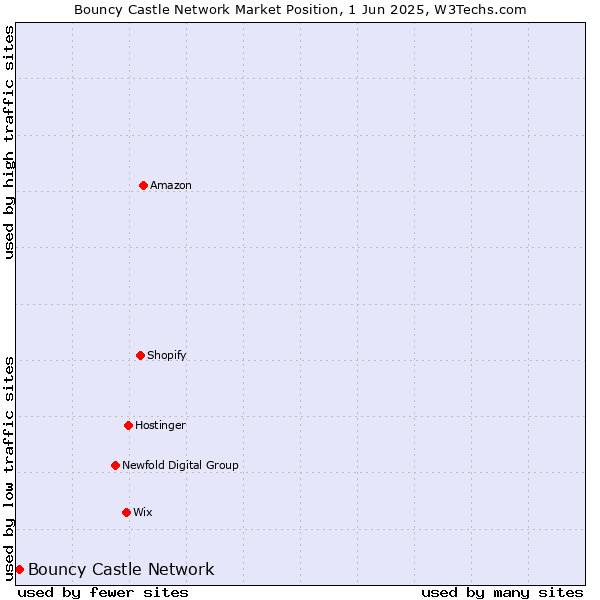The width and height of the screenshot is (600, 600).
Task: Click the Hostinger red data point
Action: click(129, 426)
